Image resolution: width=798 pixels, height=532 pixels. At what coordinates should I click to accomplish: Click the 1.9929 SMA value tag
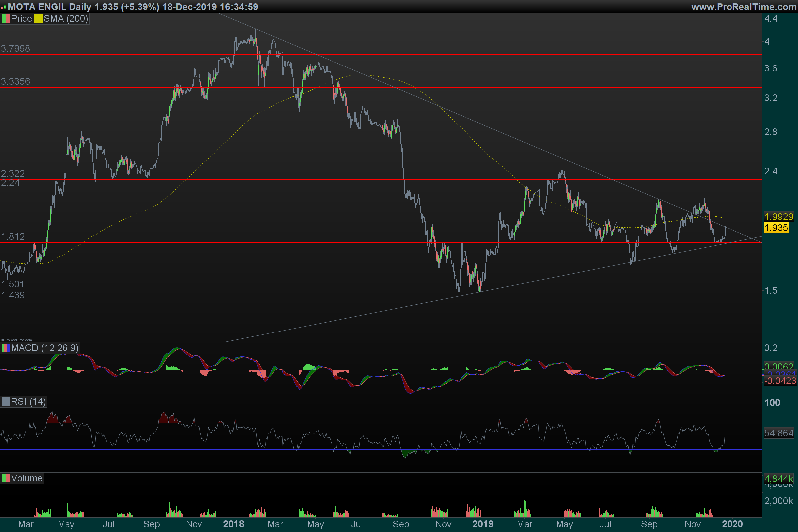(x=778, y=217)
